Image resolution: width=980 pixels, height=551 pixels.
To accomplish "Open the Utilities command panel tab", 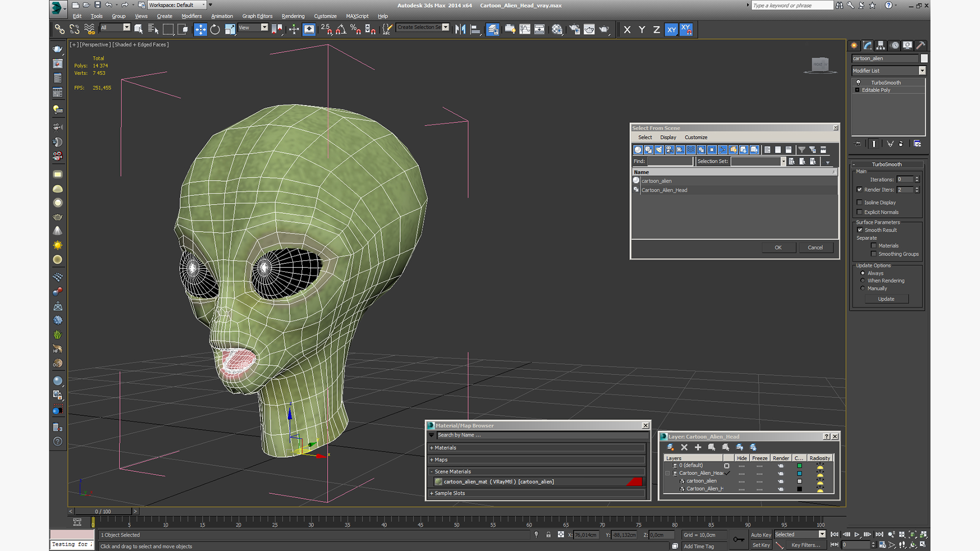I will 920,45.
